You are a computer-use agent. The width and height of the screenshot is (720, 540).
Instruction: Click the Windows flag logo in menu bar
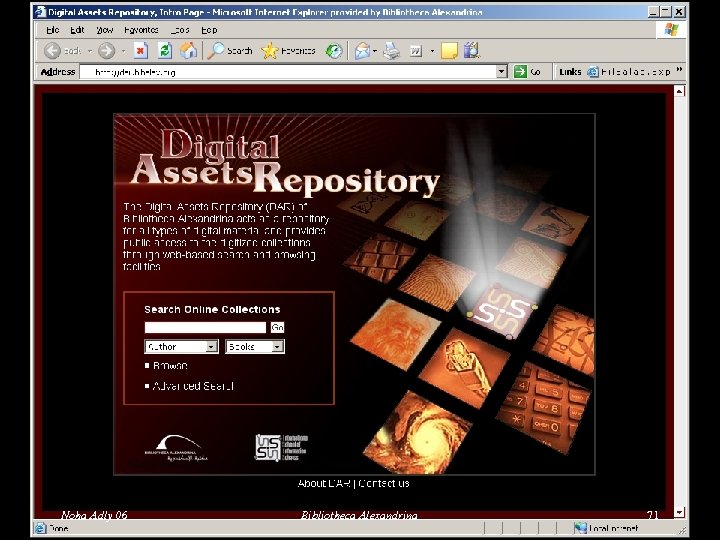click(x=671, y=30)
